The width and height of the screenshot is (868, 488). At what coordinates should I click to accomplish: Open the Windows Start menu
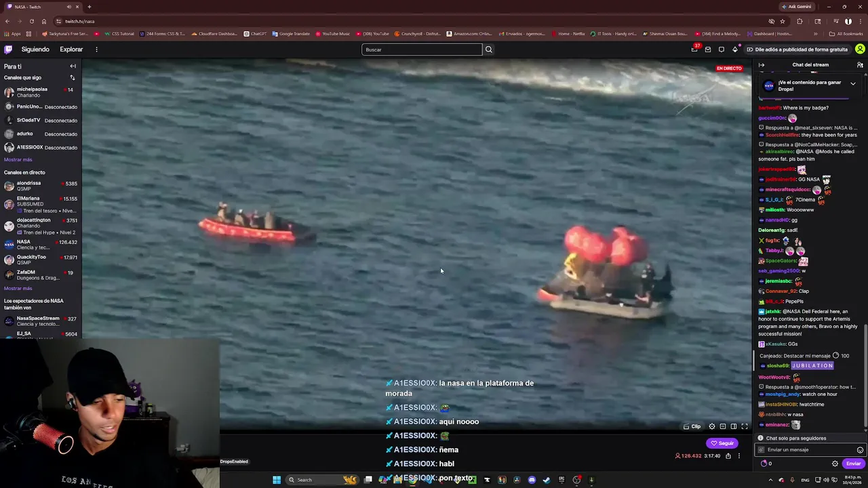(277, 480)
